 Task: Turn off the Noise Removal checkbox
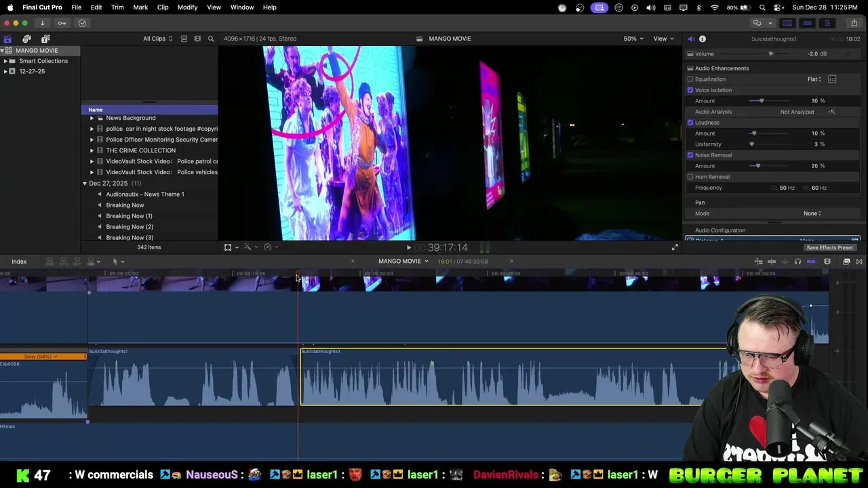point(690,155)
